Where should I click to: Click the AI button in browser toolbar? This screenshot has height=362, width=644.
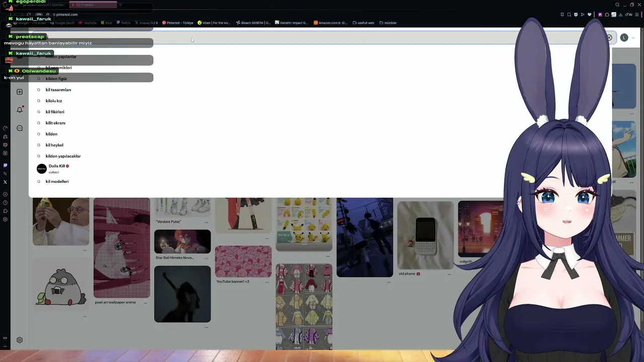(629, 15)
